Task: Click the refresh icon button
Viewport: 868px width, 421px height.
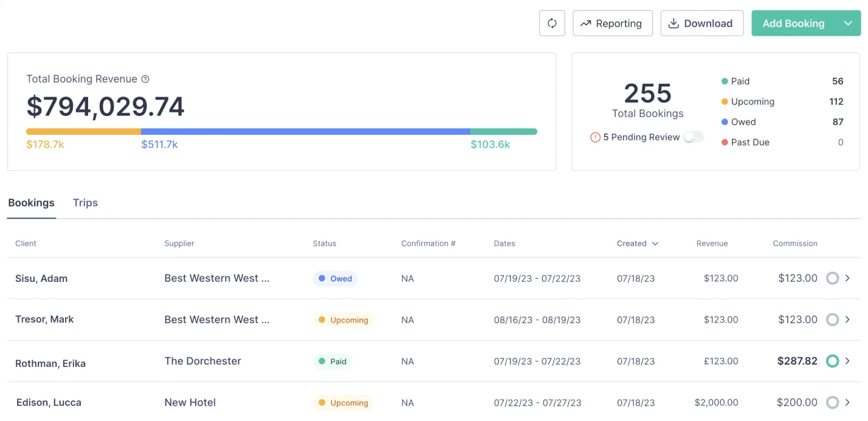Action: pyautogui.click(x=552, y=23)
